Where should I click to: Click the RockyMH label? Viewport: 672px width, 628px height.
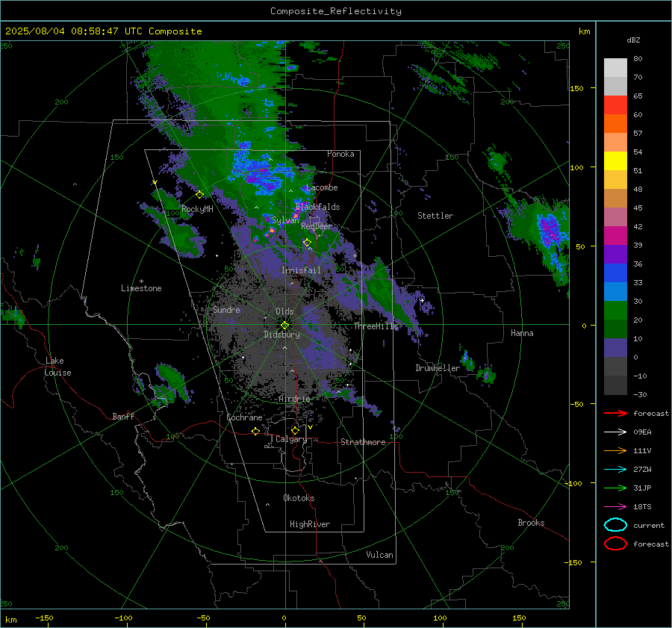(197, 209)
